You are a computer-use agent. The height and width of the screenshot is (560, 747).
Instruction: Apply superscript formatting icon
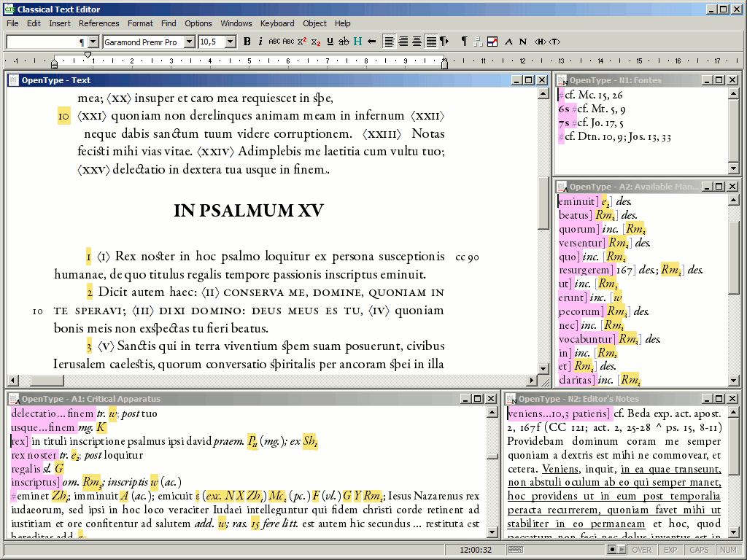(x=302, y=42)
